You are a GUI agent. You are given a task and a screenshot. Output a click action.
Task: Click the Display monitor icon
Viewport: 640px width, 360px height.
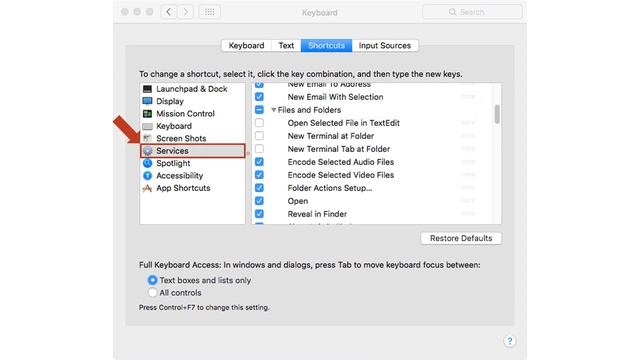pyautogui.click(x=147, y=101)
